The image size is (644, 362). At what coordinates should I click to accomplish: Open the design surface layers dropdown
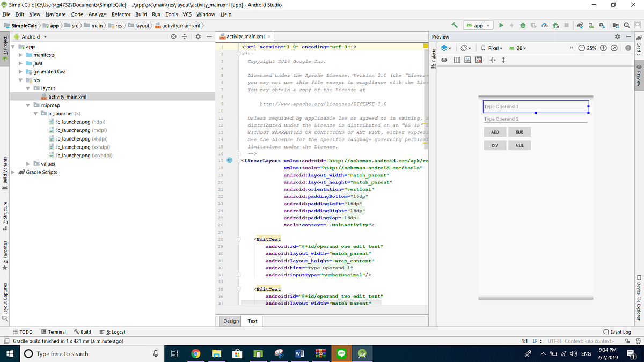pos(447,48)
